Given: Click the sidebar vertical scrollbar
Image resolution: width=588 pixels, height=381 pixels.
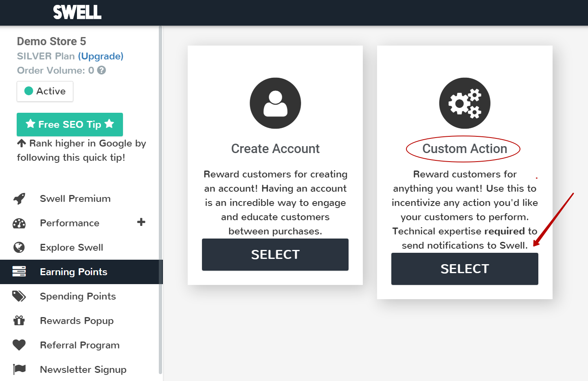Looking at the screenshot, I should (160, 199).
